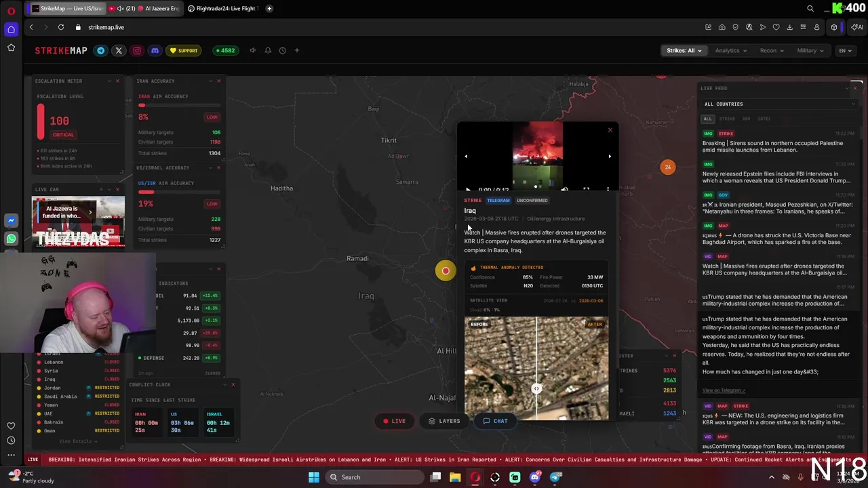
Task: Open notifications bell in StrikeMap header
Action: [x=268, y=50]
